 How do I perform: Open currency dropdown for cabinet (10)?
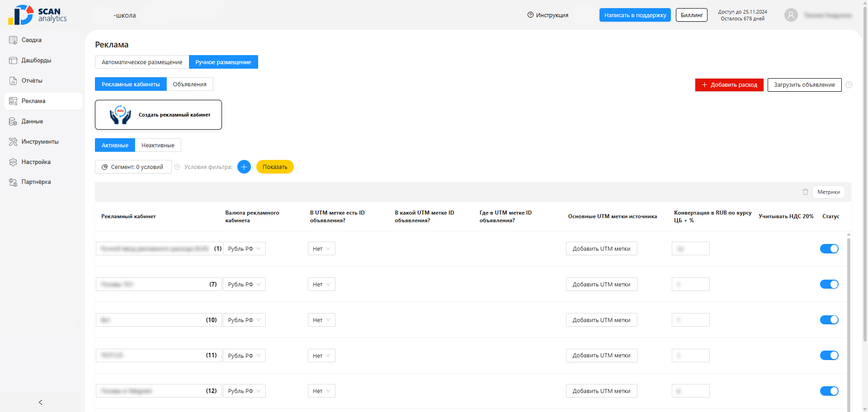[244, 320]
